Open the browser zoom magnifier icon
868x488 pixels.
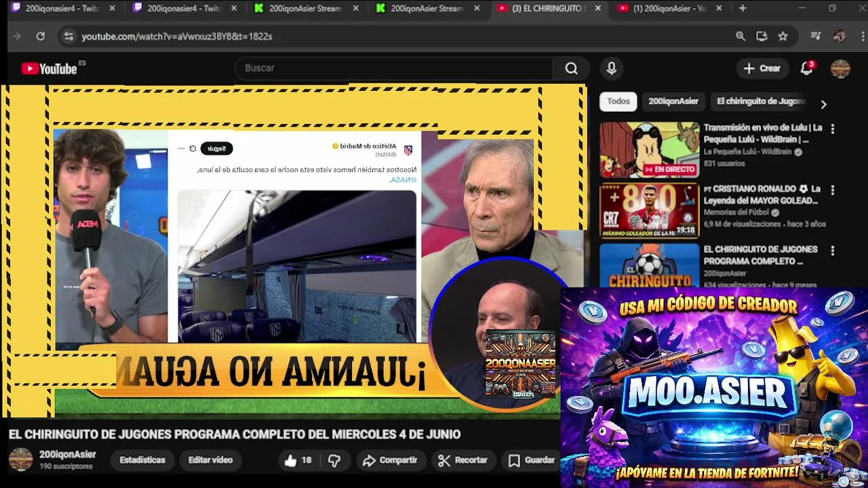coord(741,37)
